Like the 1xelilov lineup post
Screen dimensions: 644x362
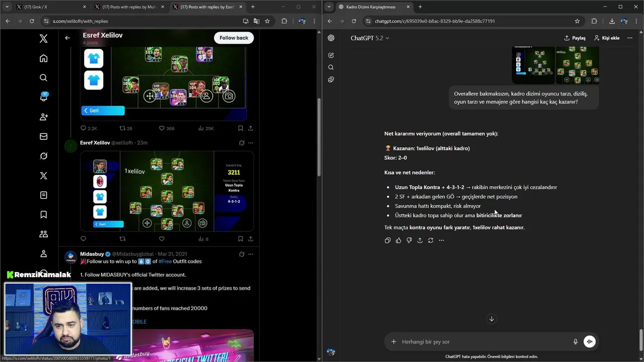coord(162,239)
